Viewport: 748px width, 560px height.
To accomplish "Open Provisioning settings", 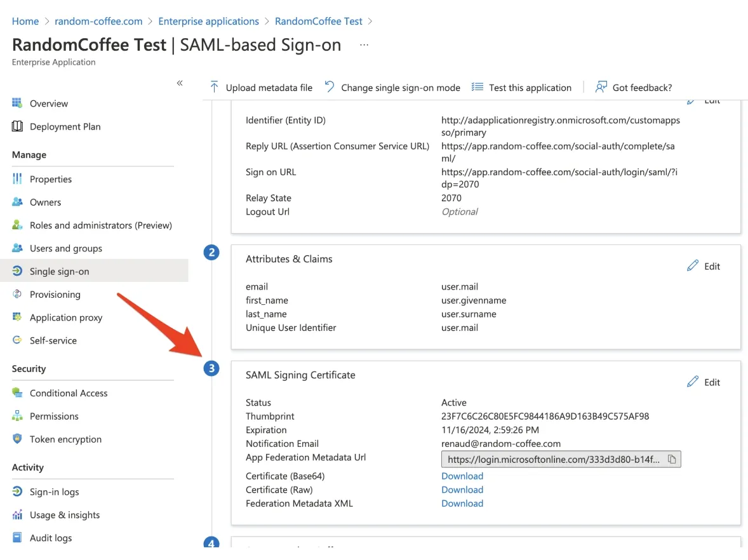I will tap(55, 295).
